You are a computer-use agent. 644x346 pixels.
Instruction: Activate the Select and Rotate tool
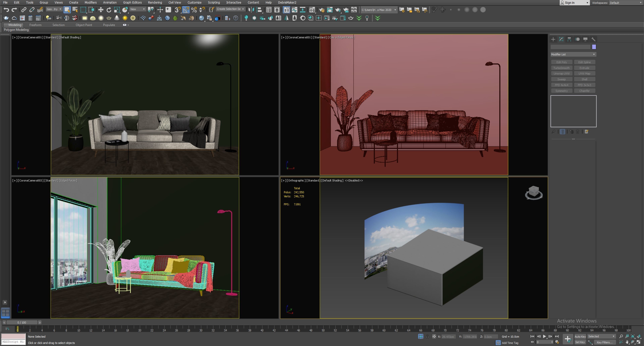pos(109,10)
